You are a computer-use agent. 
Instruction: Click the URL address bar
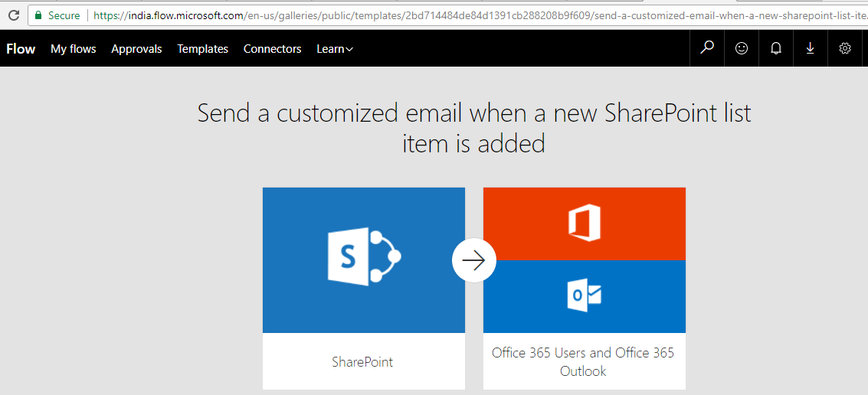click(x=447, y=15)
